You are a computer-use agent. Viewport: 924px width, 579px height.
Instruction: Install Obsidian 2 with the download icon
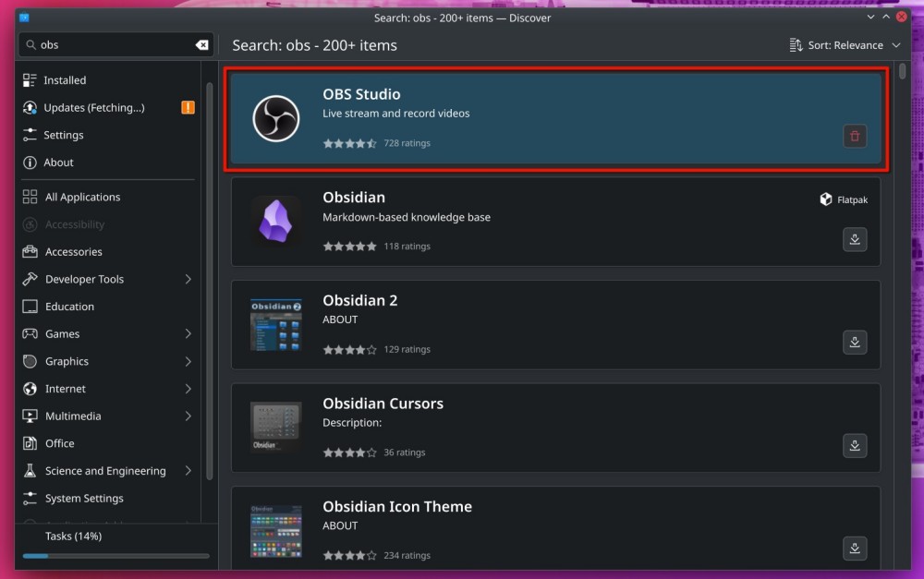click(x=854, y=342)
